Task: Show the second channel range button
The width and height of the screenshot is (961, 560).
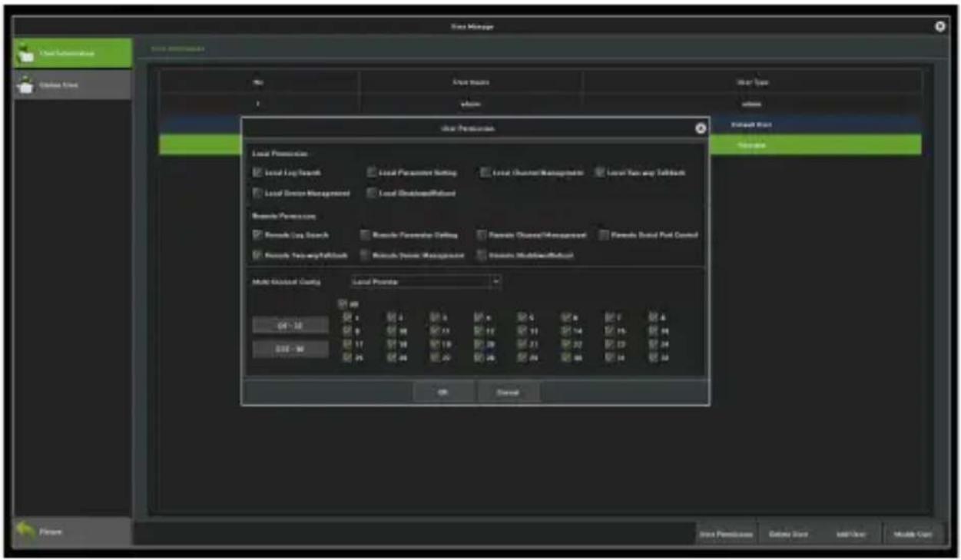Action: [290, 350]
